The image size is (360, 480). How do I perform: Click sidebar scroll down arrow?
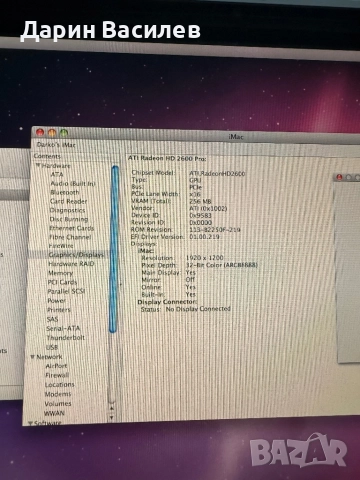(x=112, y=417)
